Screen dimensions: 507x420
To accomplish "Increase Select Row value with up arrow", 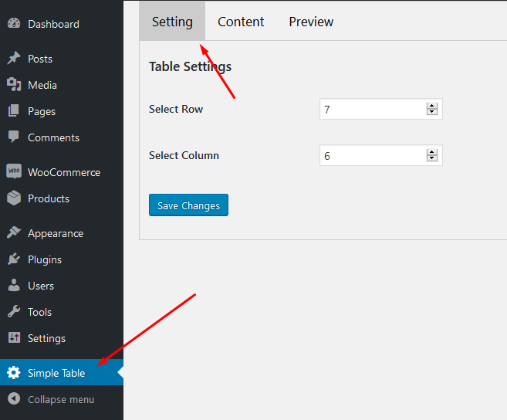I will tap(432, 106).
